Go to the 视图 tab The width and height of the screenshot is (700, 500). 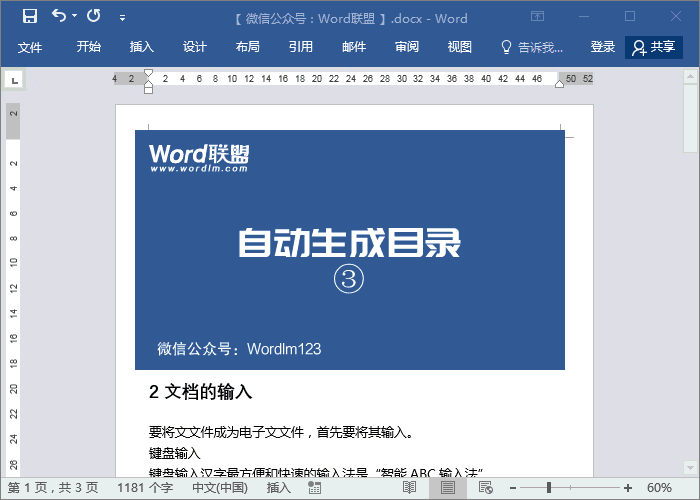point(460,46)
